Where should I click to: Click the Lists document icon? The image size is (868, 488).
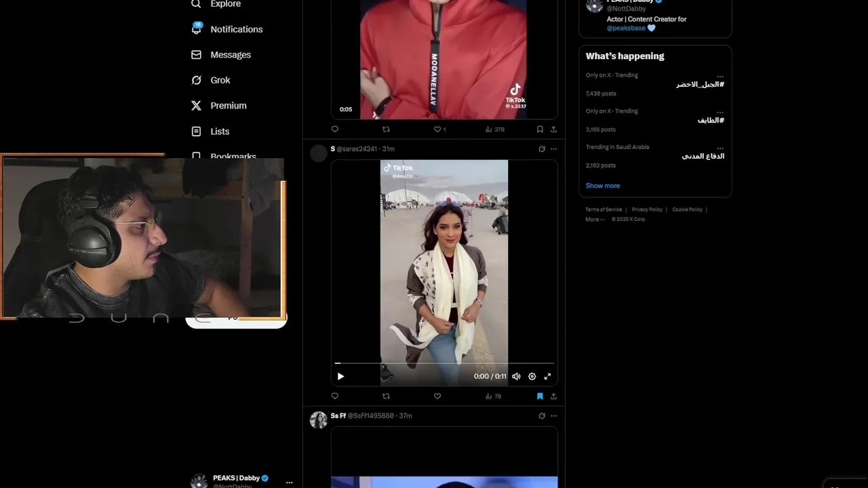pos(196,131)
